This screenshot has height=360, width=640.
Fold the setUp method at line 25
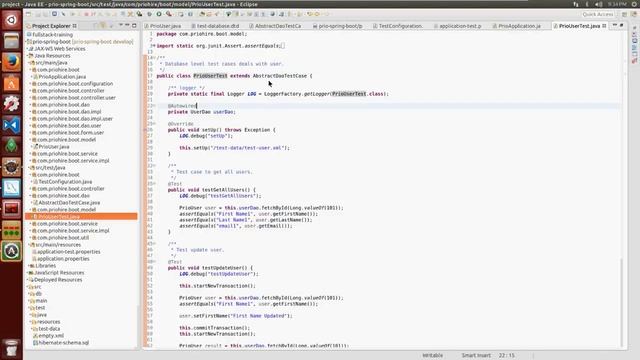coord(154,124)
